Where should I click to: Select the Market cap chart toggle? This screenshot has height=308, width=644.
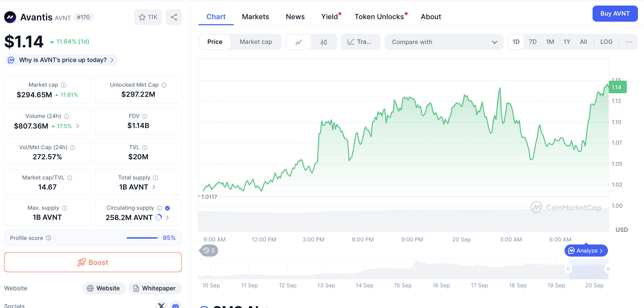256,42
